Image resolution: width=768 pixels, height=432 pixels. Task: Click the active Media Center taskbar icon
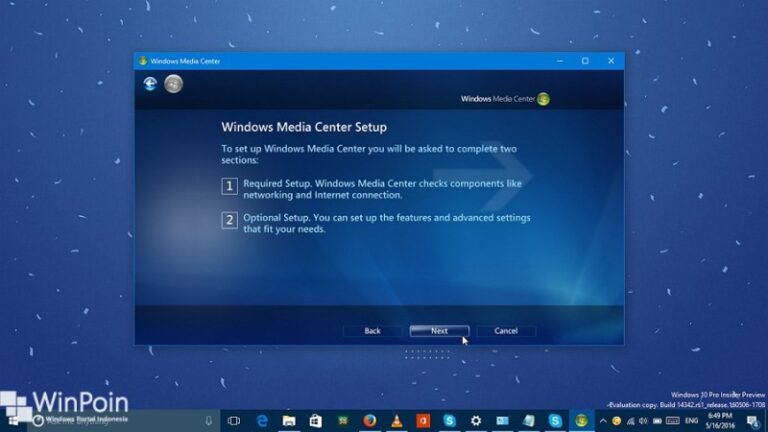click(581, 421)
